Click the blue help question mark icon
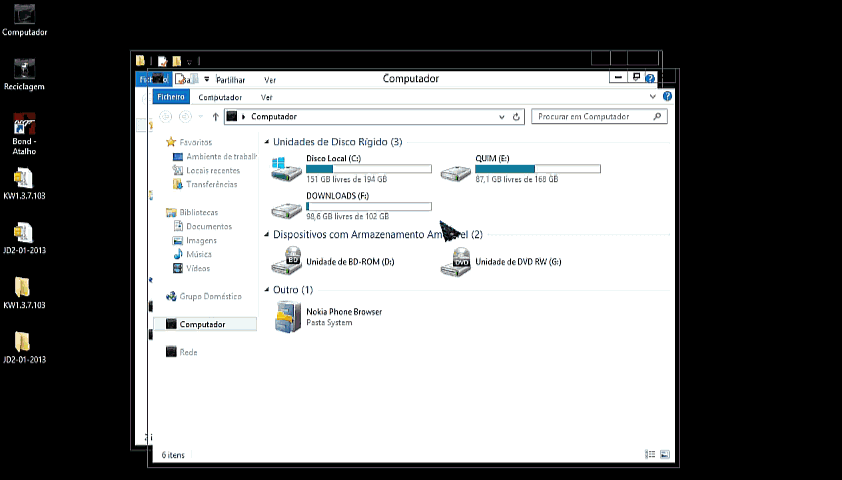 coord(668,97)
